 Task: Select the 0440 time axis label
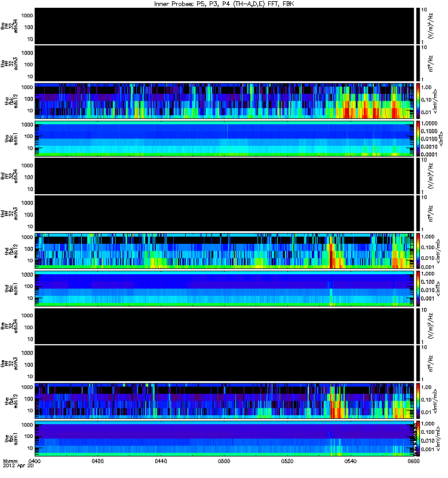pos(161,461)
